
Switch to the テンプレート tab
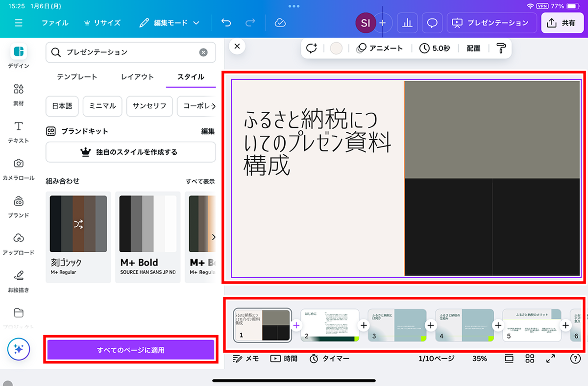pos(77,77)
